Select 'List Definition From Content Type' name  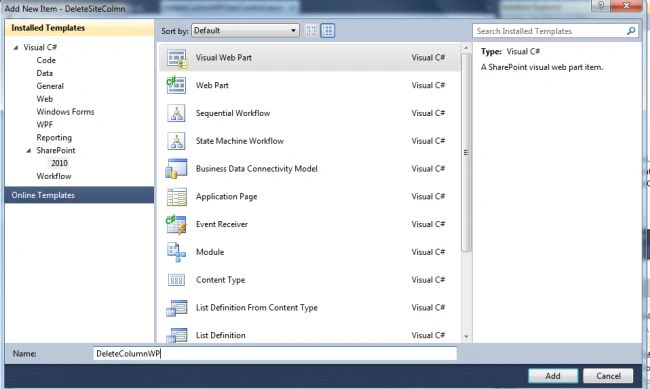coord(257,308)
